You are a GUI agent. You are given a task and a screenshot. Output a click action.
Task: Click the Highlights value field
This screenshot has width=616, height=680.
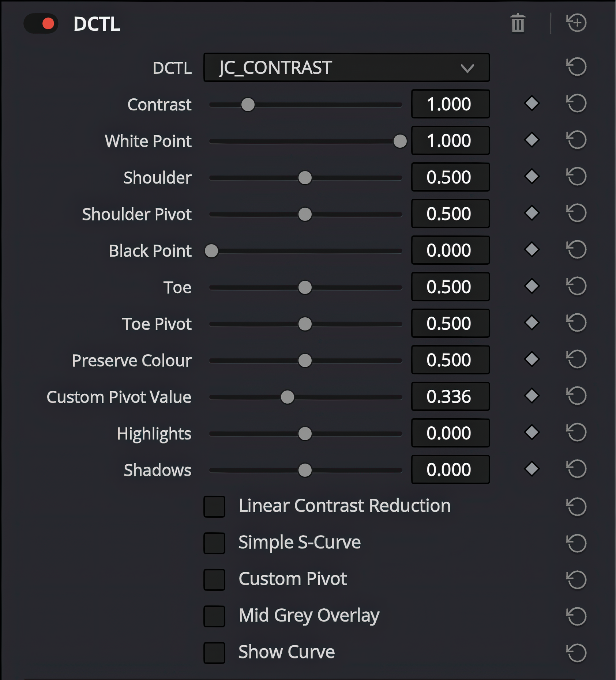pos(450,433)
